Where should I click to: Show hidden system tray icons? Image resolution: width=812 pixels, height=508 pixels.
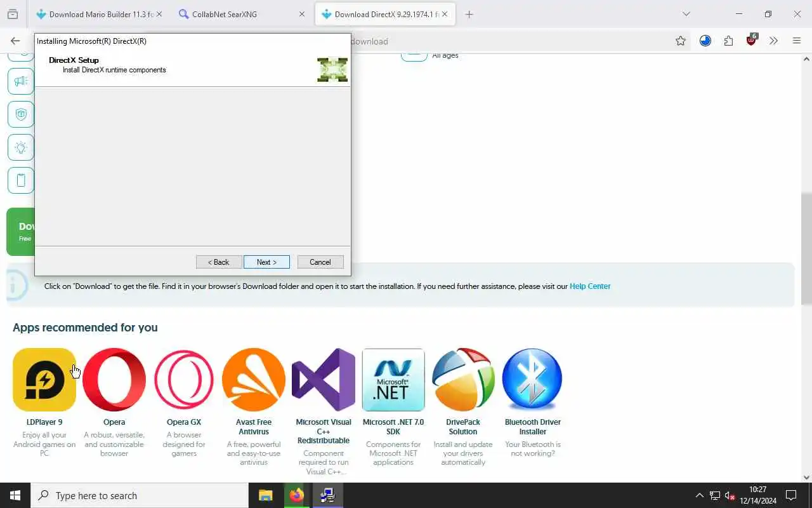point(699,495)
